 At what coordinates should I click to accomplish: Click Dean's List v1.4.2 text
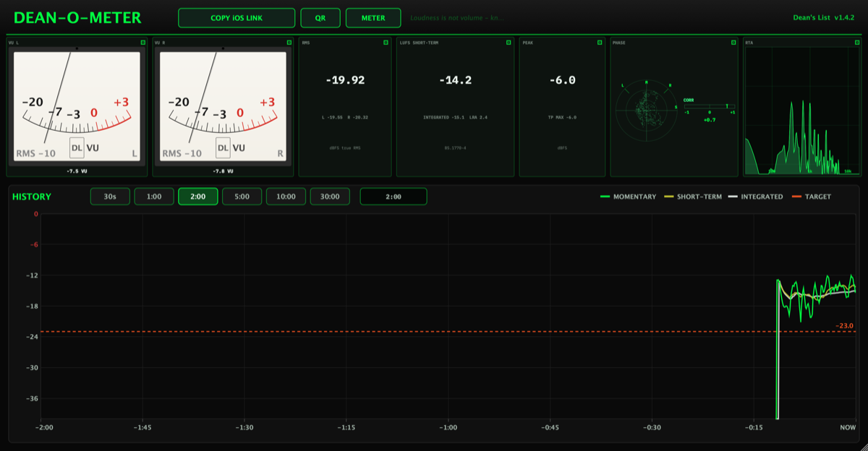pyautogui.click(x=825, y=17)
